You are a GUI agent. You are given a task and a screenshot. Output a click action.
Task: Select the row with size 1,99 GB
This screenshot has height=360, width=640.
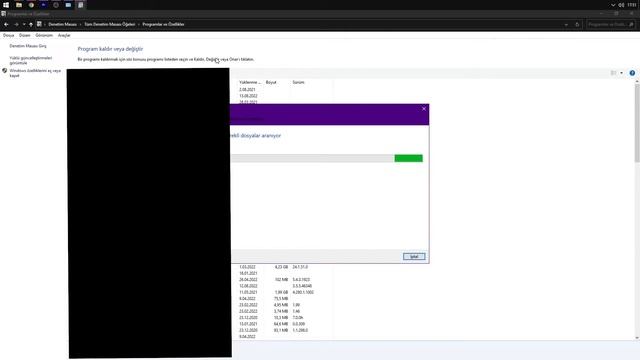coord(282,292)
